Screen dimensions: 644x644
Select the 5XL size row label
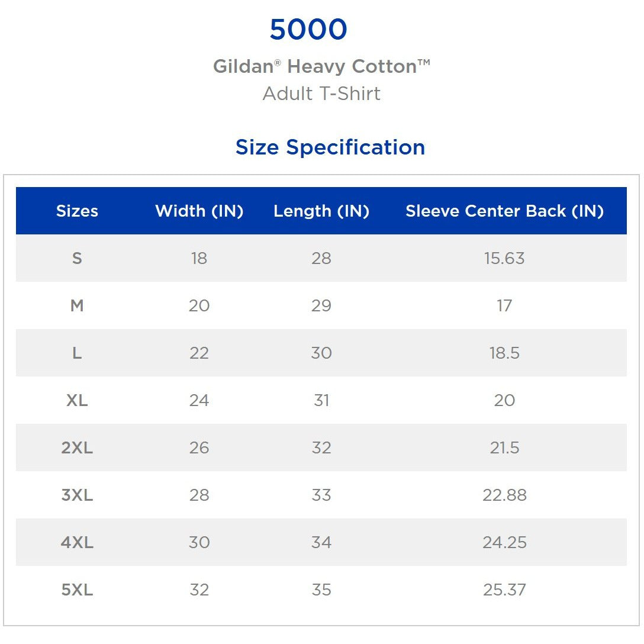pos(77,590)
